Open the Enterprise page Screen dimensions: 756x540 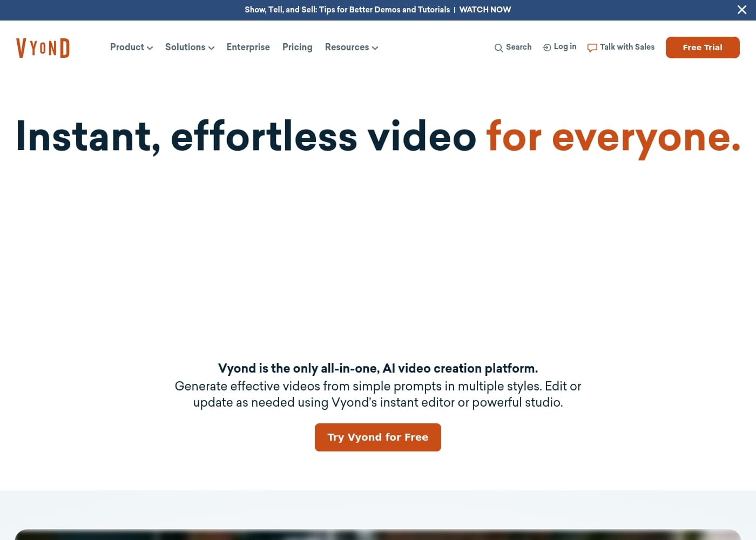(x=248, y=47)
